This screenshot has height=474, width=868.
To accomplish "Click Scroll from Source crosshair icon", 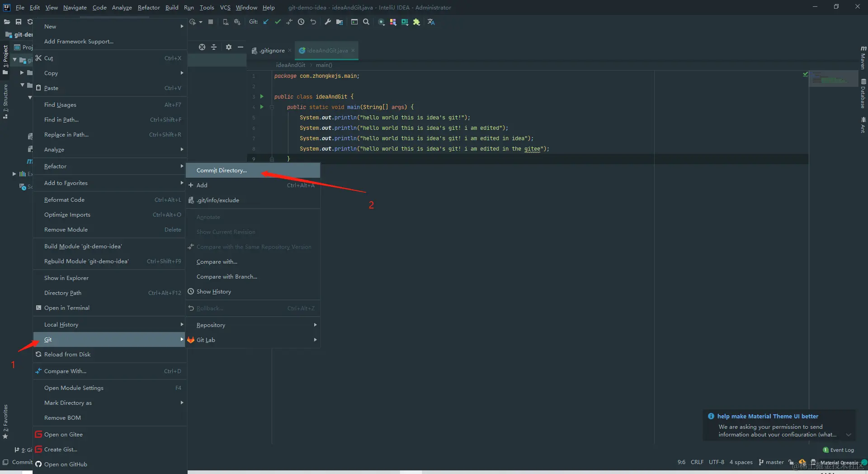I will 202,47.
